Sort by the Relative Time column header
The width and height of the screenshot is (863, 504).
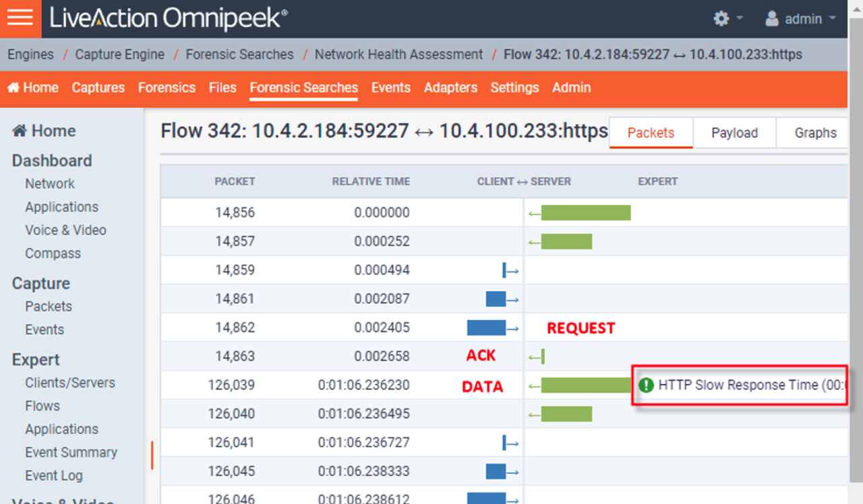[371, 181]
